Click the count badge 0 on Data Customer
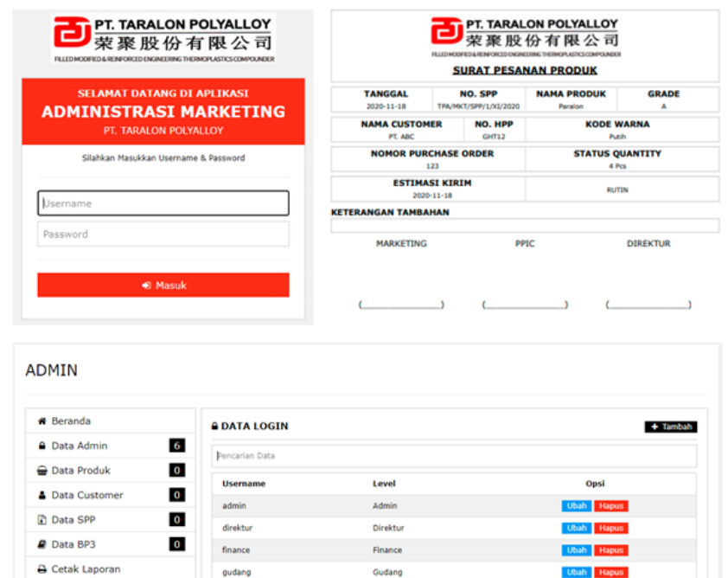Screen dimensions: 728x578 point(177,495)
